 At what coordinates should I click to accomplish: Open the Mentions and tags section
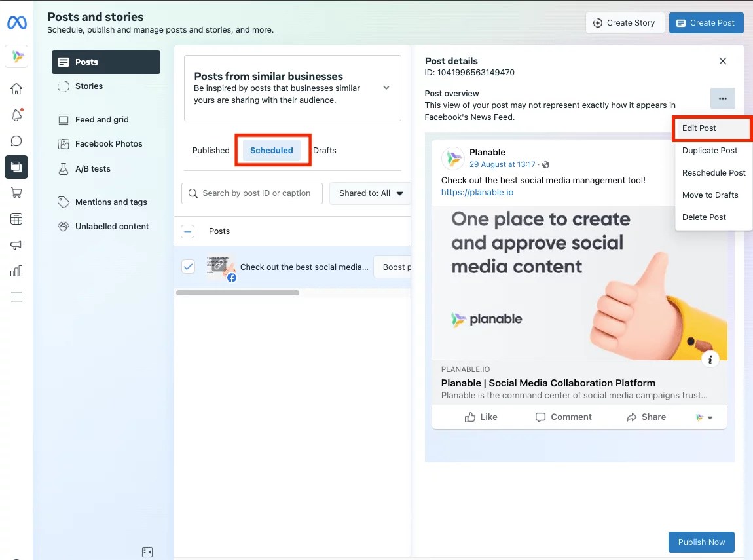click(111, 202)
